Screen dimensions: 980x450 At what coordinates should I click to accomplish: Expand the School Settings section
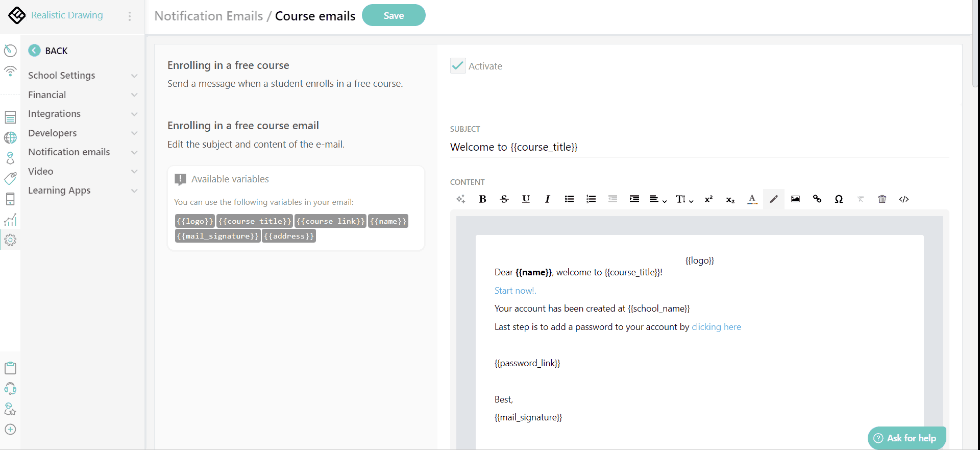pyautogui.click(x=82, y=76)
